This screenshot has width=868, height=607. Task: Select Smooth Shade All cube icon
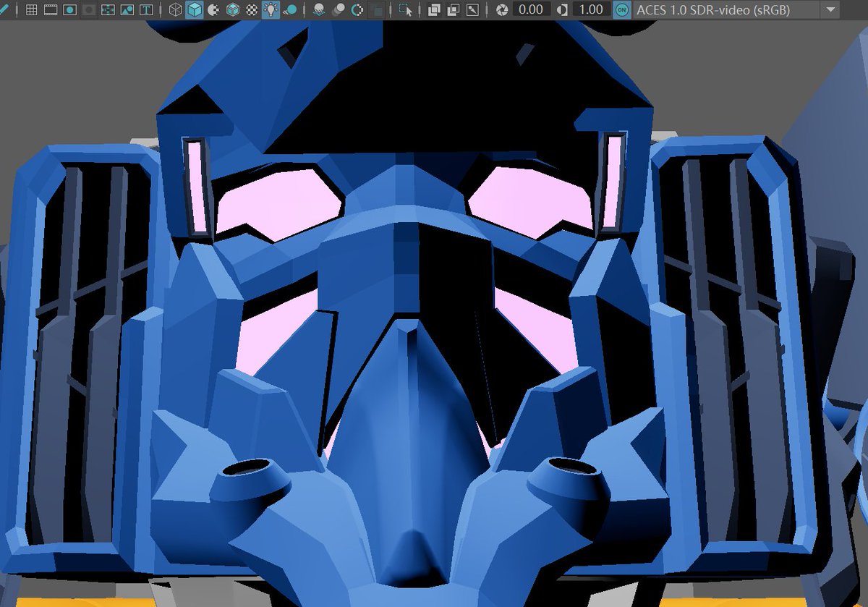(x=194, y=10)
